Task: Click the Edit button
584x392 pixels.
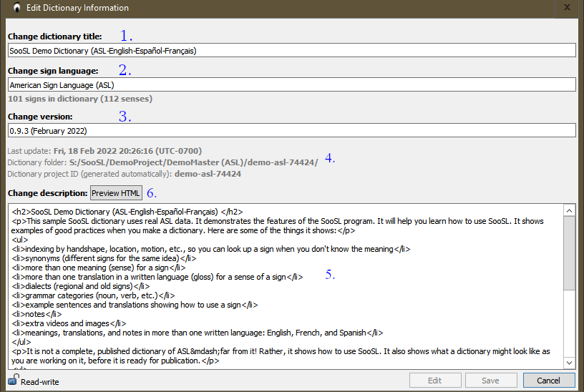Action: coord(435,381)
